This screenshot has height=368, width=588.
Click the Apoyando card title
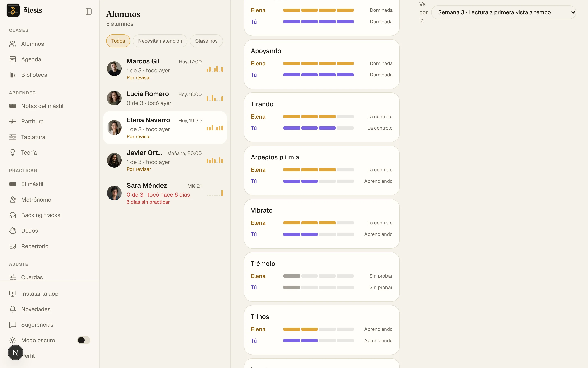pyautogui.click(x=266, y=51)
